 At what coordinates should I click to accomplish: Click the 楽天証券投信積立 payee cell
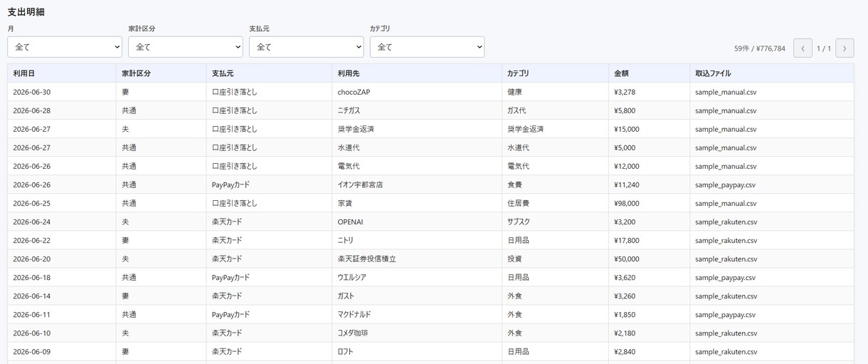coord(416,259)
